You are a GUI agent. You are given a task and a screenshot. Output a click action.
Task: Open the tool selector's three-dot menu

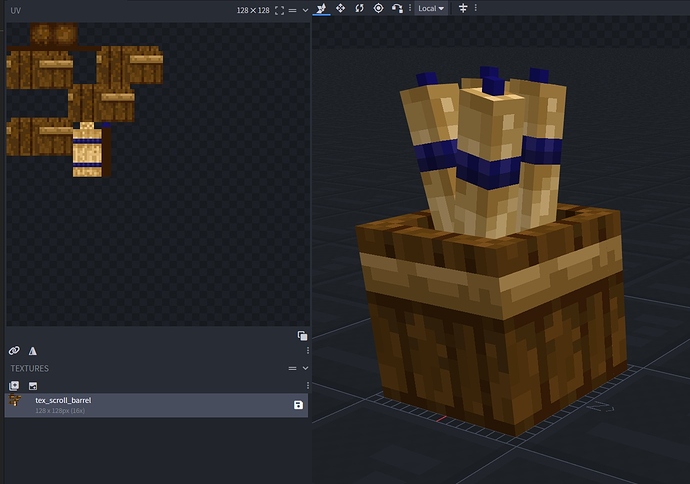(x=410, y=8)
